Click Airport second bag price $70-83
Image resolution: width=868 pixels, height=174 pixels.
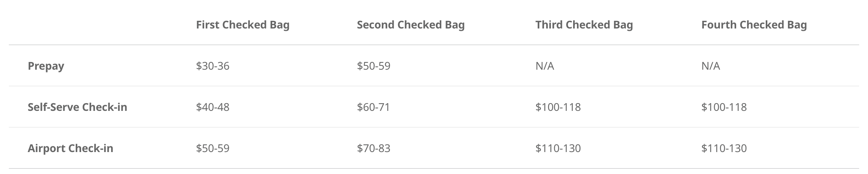point(373,148)
